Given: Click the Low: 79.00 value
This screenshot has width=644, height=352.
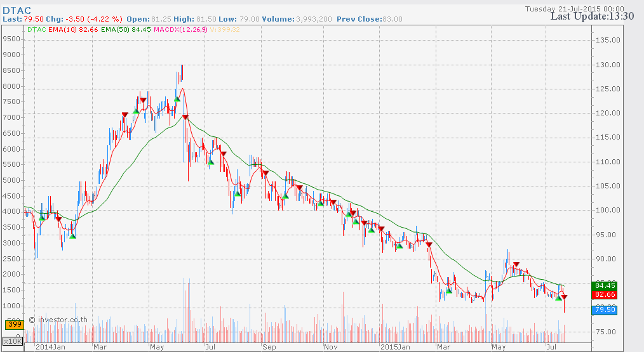Looking at the screenshot, I should click(239, 19).
